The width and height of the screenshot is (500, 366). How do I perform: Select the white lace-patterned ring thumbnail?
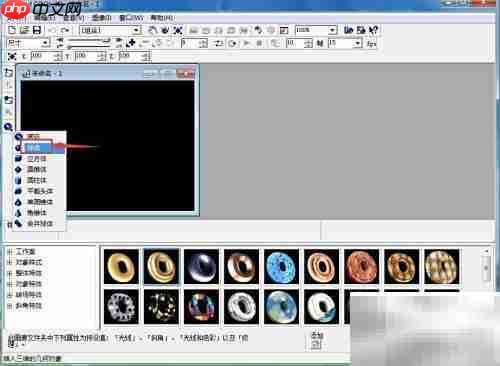tap(121, 307)
